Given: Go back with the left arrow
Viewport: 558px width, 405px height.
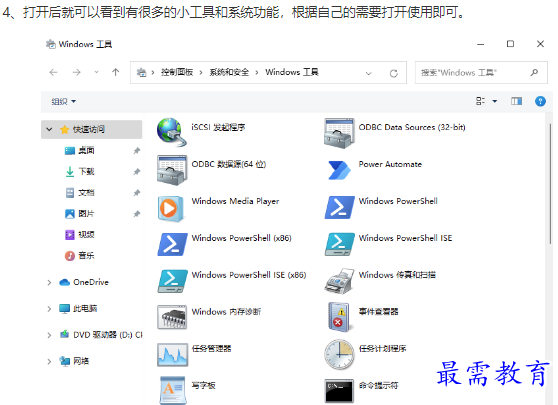Looking at the screenshot, I should pos(53,73).
